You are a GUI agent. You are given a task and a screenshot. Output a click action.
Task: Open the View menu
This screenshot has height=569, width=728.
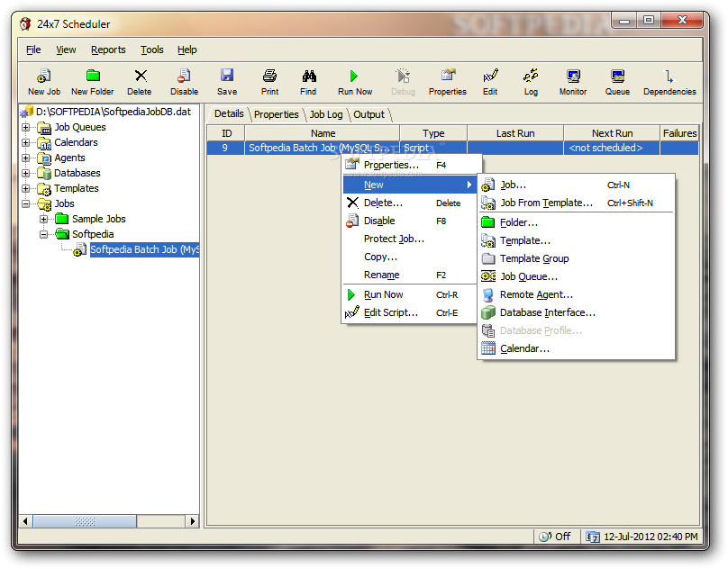click(66, 50)
